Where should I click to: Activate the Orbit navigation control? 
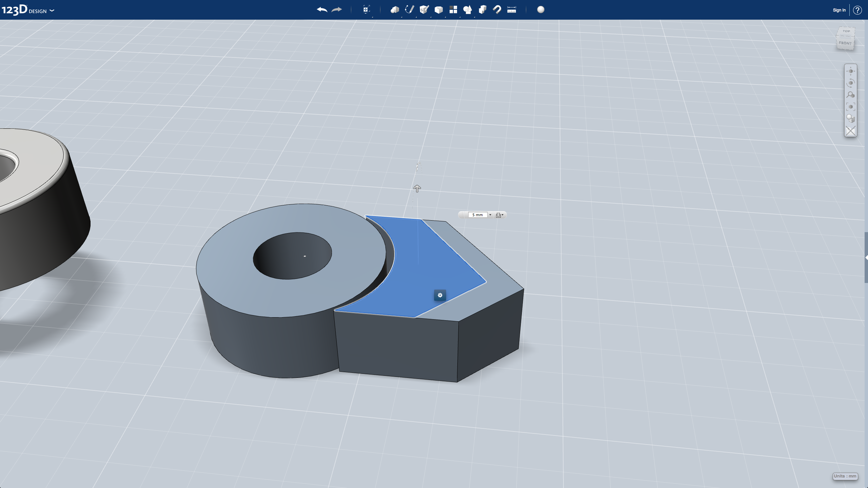(x=850, y=83)
